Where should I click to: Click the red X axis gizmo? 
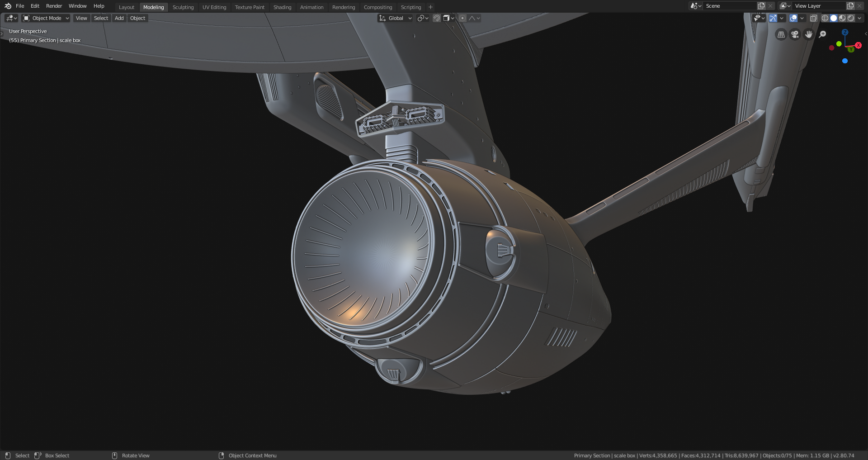[x=858, y=45]
